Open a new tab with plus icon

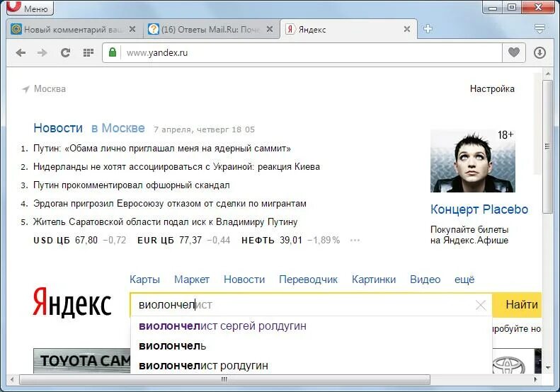pos(428,28)
